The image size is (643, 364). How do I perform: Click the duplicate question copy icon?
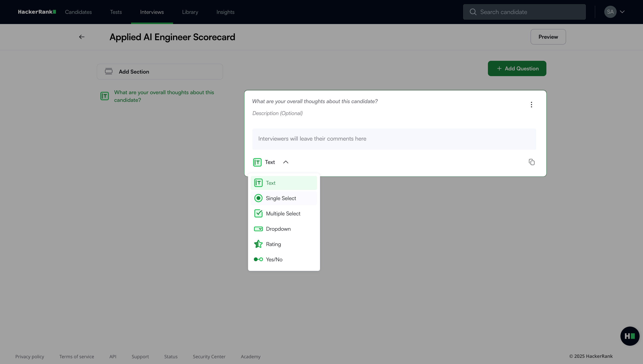tap(532, 162)
